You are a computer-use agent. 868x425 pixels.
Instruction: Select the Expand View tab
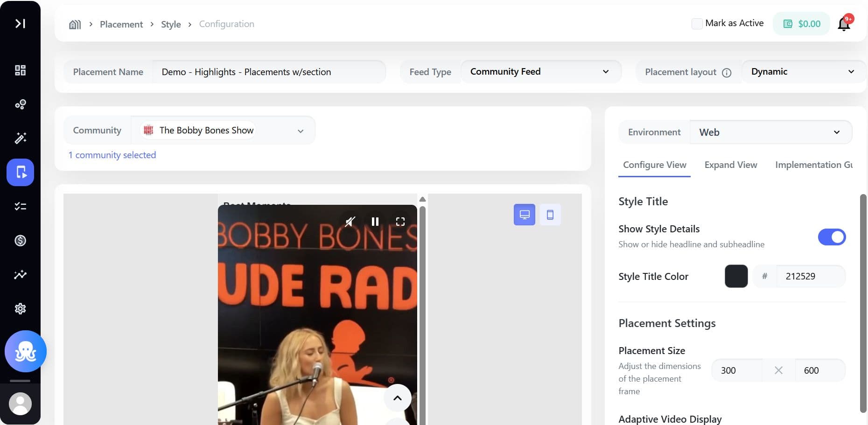pos(731,165)
